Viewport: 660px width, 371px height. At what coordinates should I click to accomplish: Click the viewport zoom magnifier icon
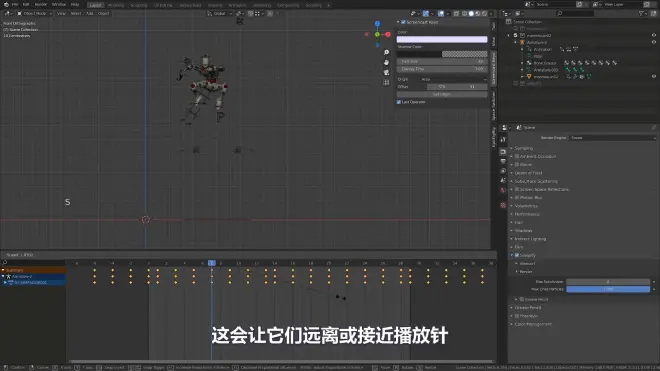tap(386, 53)
